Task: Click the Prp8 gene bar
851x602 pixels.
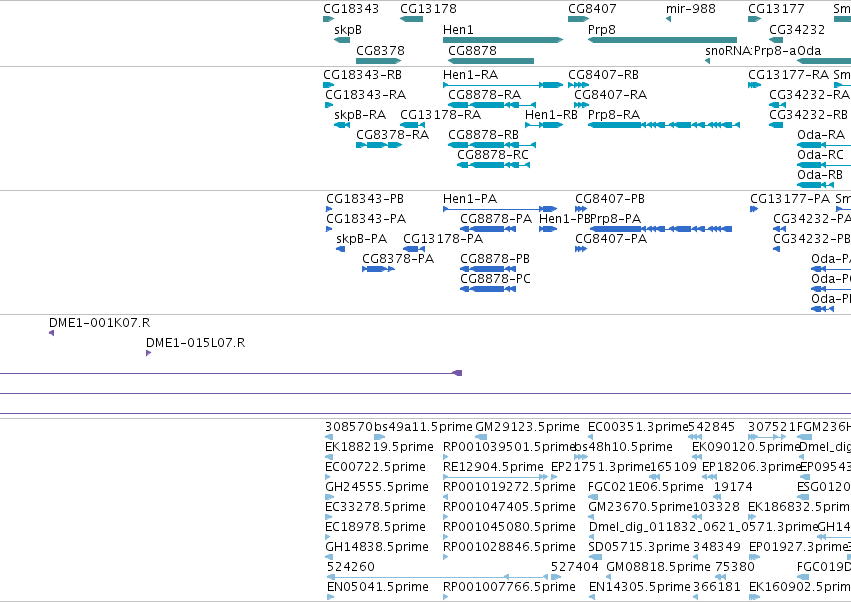Action: pos(662,40)
